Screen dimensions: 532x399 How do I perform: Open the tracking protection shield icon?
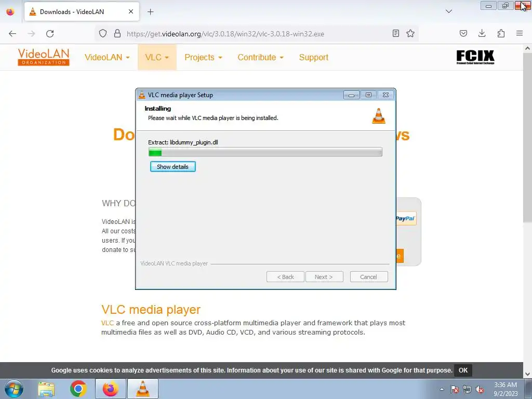click(103, 34)
